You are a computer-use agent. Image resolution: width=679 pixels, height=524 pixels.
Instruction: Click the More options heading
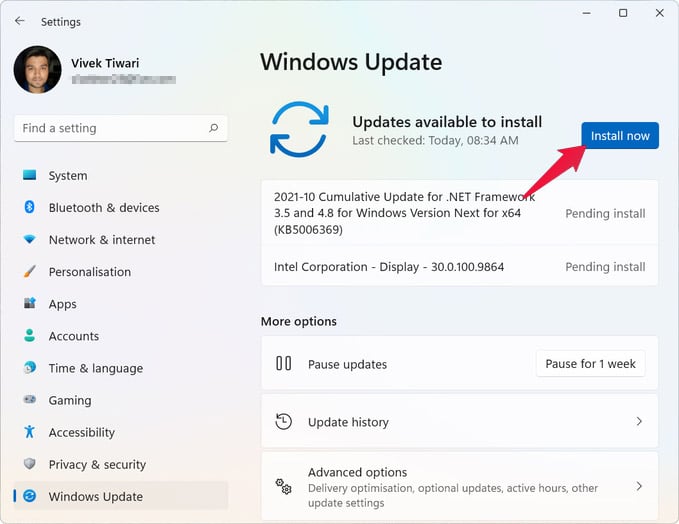pyautogui.click(x=299, y=321)
